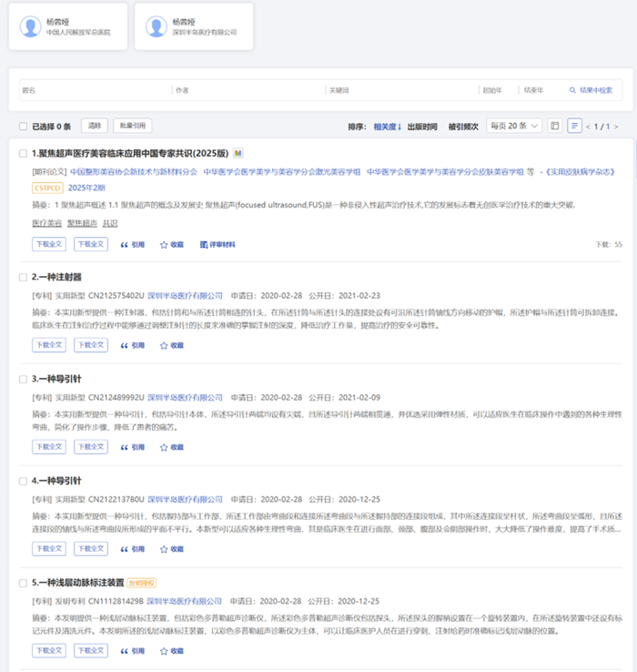The image size is (637, 672).
Task: Focus the 结束年 year field
Action: [x=540, y=90]
